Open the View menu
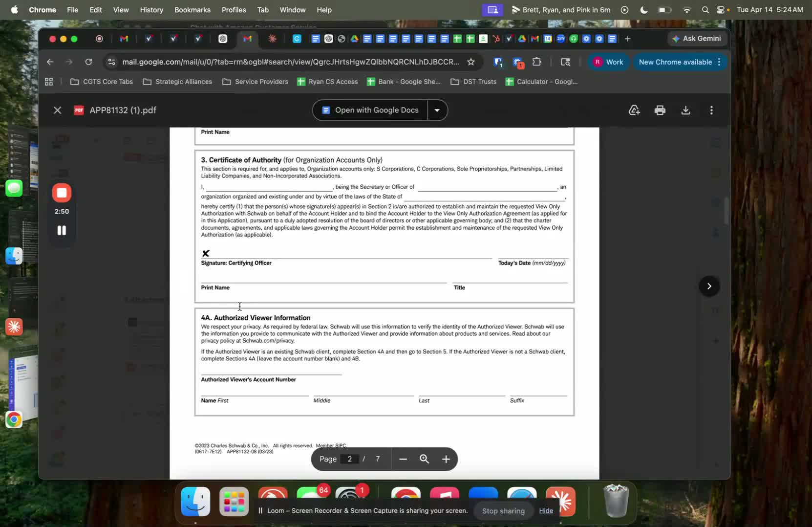This screenshot has height=527, width=812. (121, 10)
